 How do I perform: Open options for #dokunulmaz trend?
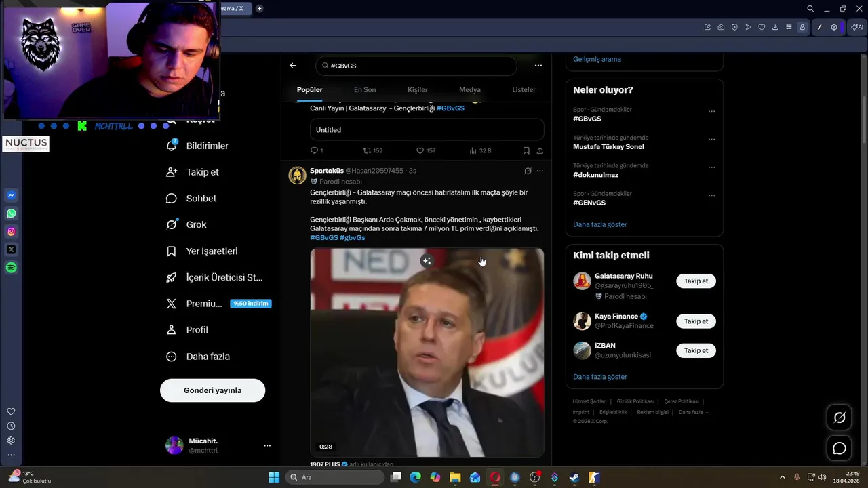click(711, 167)
